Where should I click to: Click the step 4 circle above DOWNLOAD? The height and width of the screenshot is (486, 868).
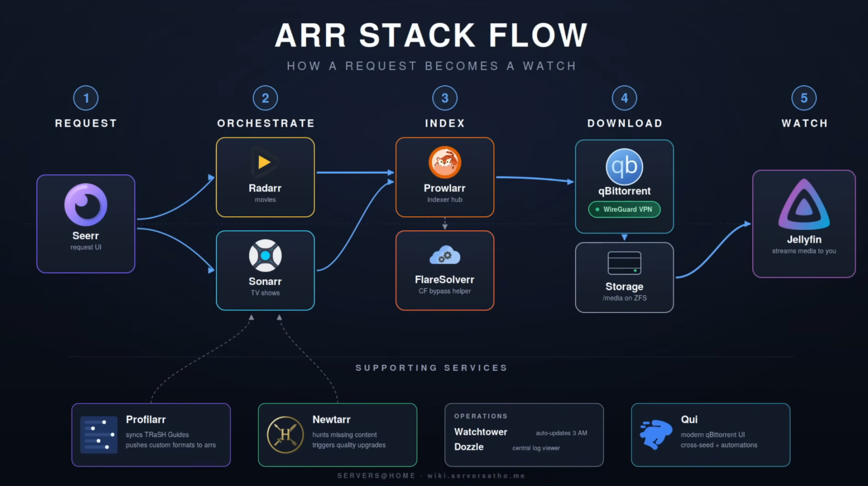tap(624, 98)
